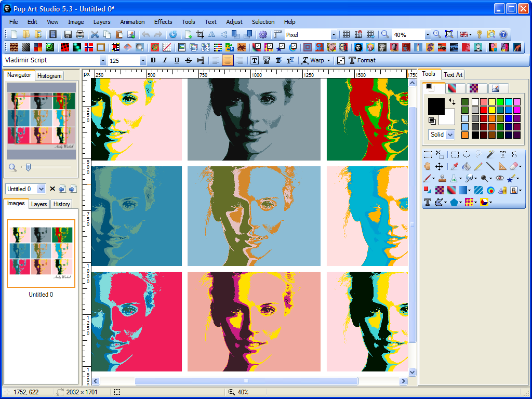Set text alignment to right
The width and height of the screenshot is (532, 399).
[240, 60]
